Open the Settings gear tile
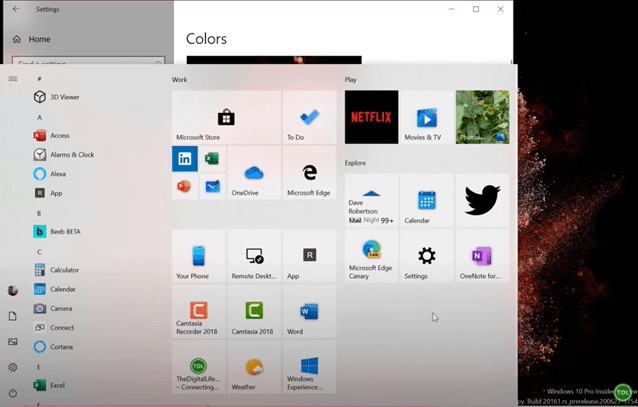 427,256
